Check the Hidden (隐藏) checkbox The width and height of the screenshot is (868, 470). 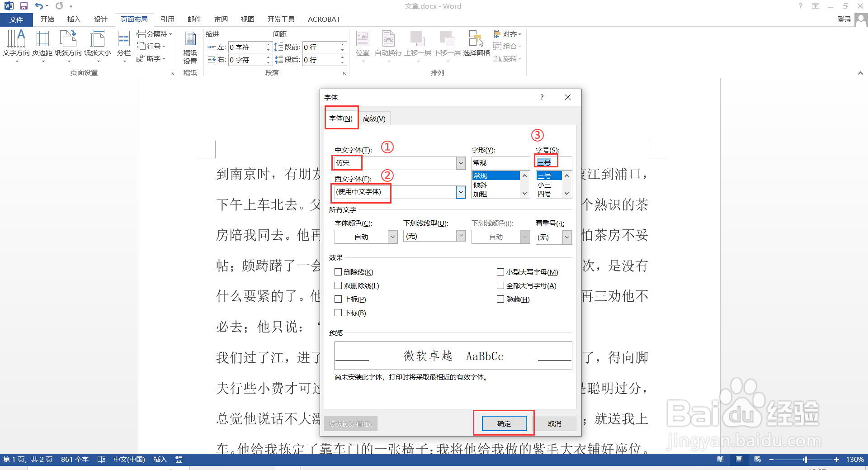(x=500, y=299)
